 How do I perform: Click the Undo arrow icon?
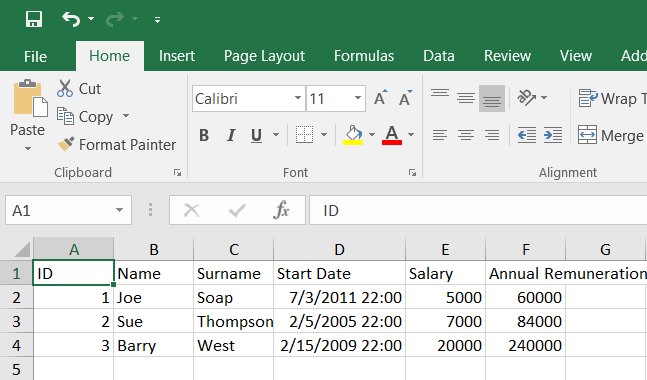71,19
